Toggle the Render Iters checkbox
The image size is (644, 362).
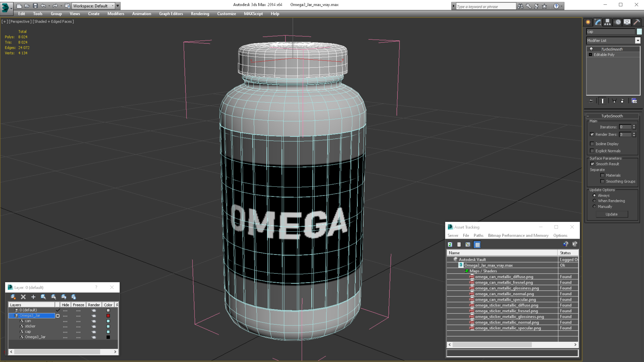point(592,134)
